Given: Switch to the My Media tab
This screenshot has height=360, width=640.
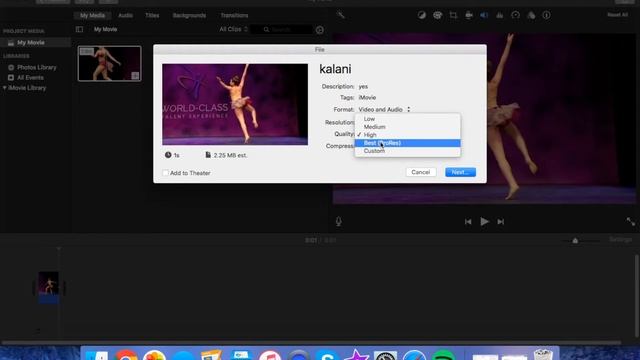Looking at the screenshot, I should click(x=92, y=16).
